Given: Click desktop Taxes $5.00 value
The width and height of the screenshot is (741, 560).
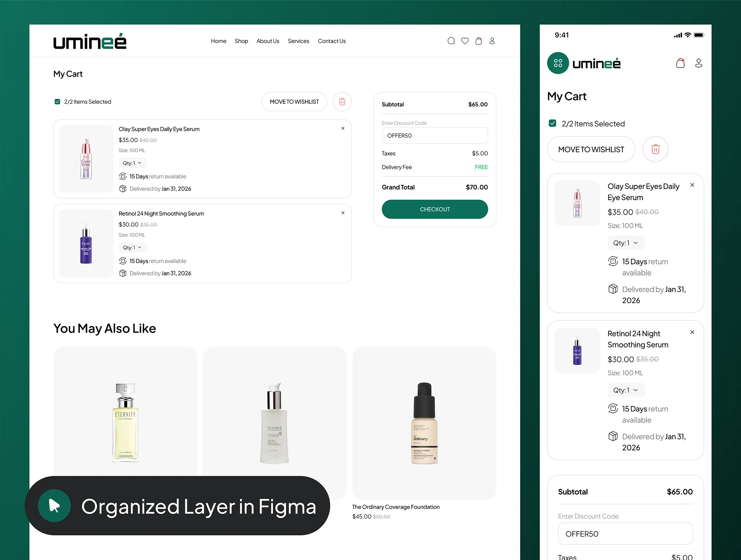Looking at the screenshot, I should [x=480, y=154].
